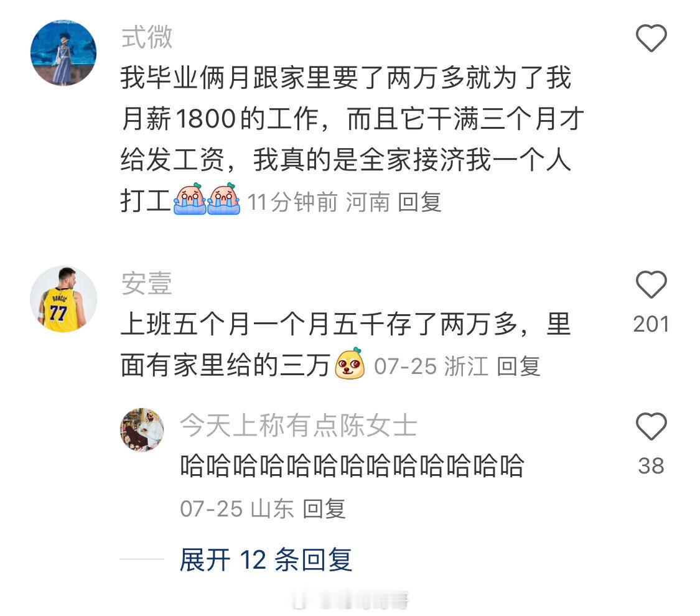This screenshot has width=700, height=616.
Task: Reply to 今天上称有点陈女士 via 回复
Action: pyautogui.click(x=324, y=509)
